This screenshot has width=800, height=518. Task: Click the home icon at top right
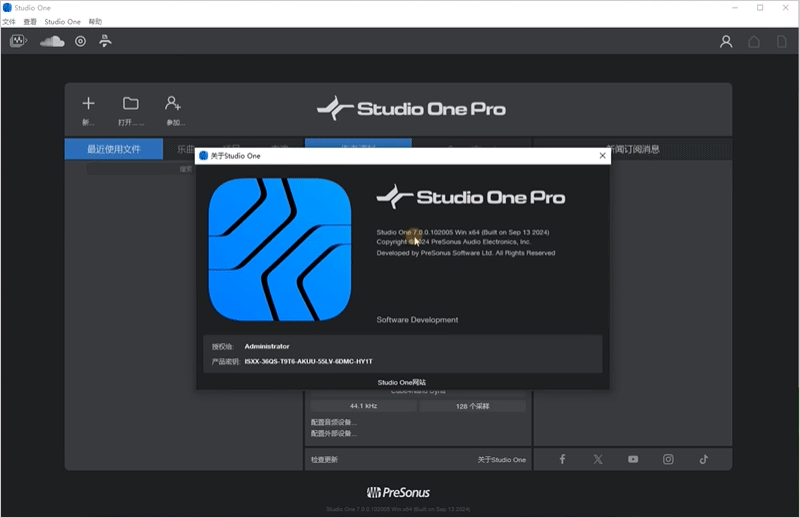754,41
